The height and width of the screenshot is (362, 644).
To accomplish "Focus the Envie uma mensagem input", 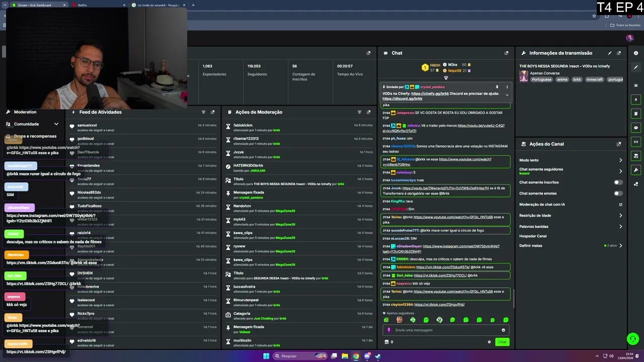I will click(445, 330).
